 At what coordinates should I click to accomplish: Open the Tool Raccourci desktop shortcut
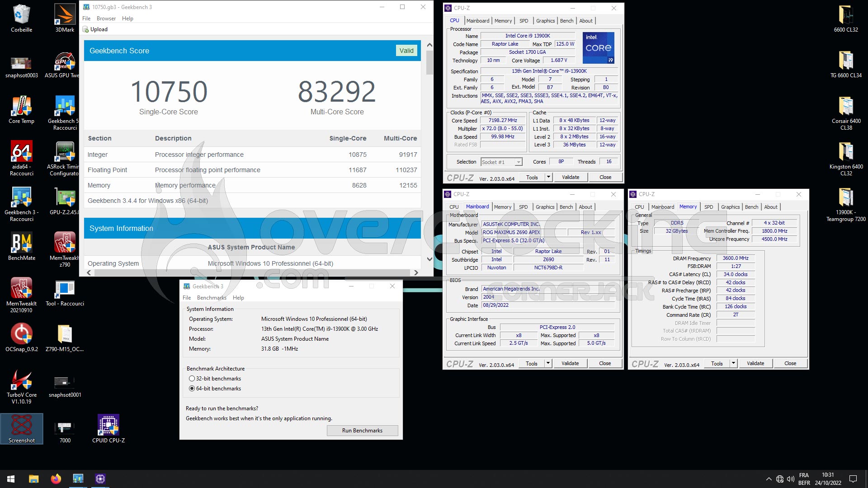[x=65, y=293]
